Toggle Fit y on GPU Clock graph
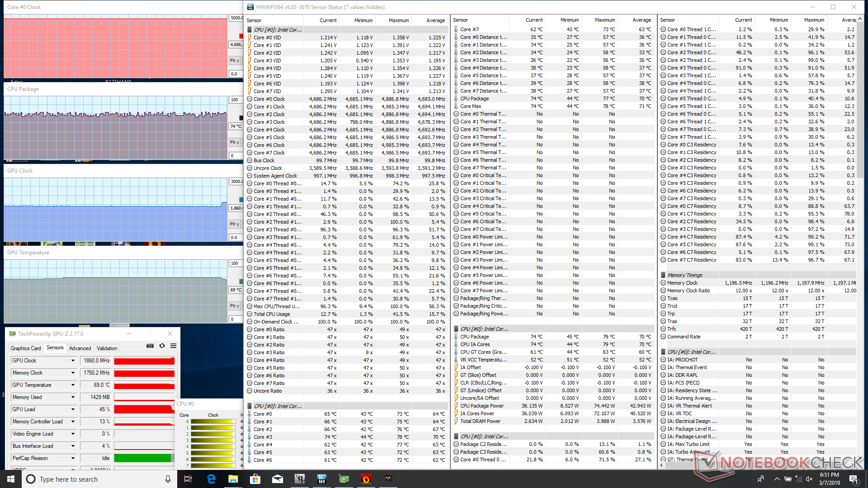This screenshot has width=868, height=488. coord(235,224)
